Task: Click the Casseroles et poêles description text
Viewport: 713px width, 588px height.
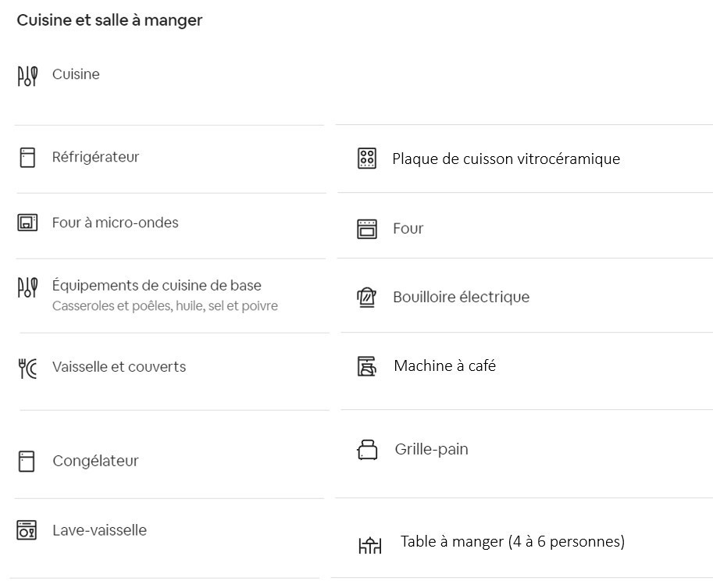Action: point(165,306)
